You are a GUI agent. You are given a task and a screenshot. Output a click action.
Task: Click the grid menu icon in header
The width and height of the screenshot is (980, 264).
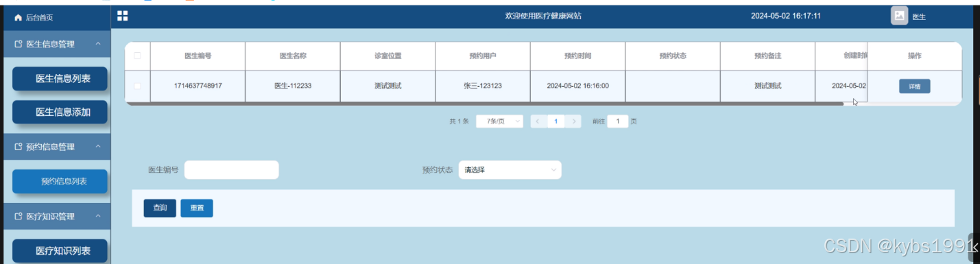pyautogui.click(x=123, y=15)
